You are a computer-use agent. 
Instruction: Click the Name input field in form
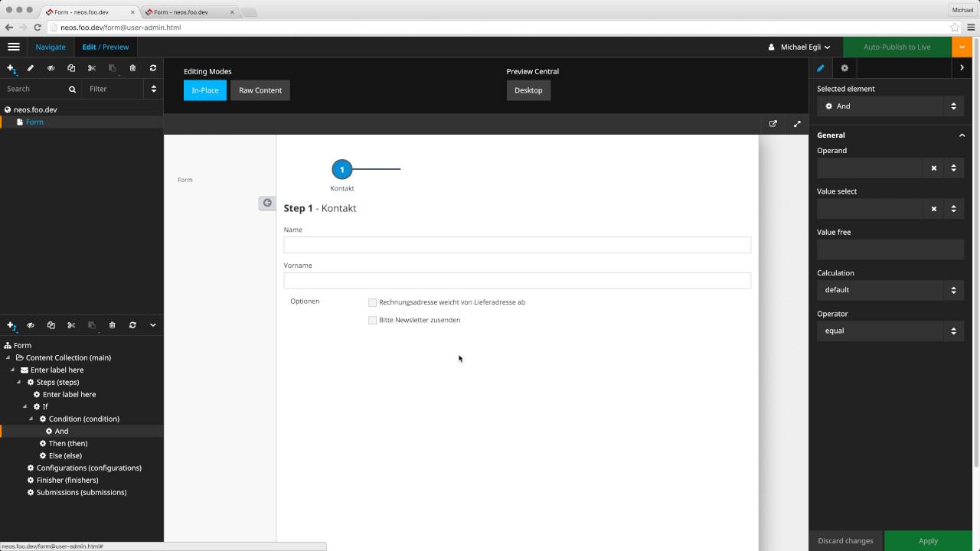518,245
